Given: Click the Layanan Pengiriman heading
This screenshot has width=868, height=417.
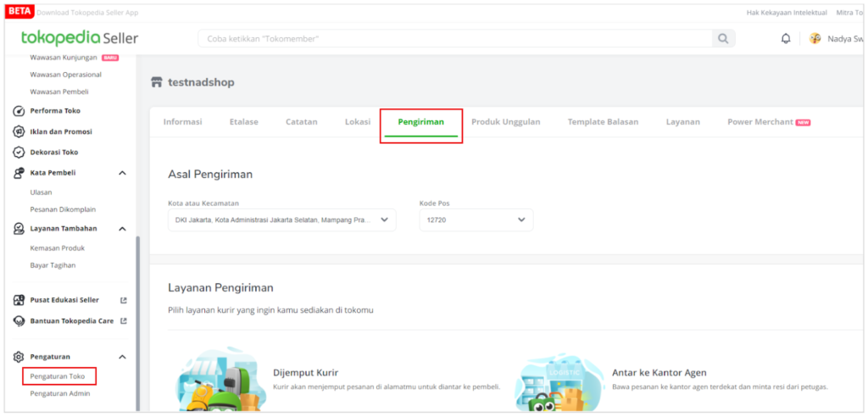Looking at the screenshot, I should (220, 288).
